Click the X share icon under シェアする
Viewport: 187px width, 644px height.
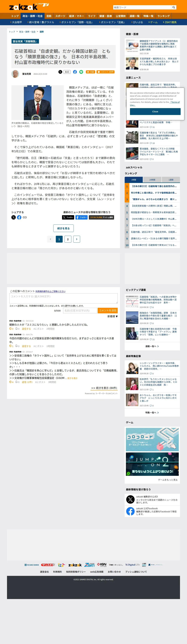coord(14,217)
